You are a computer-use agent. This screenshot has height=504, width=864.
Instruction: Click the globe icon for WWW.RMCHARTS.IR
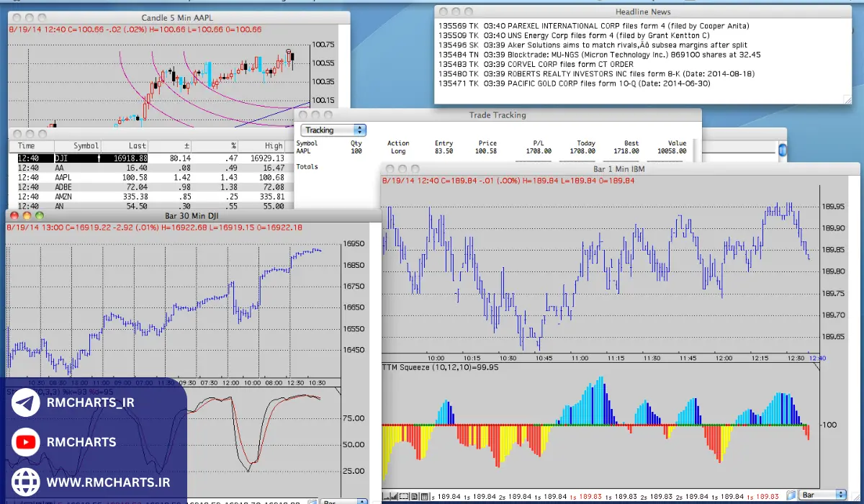26,480
